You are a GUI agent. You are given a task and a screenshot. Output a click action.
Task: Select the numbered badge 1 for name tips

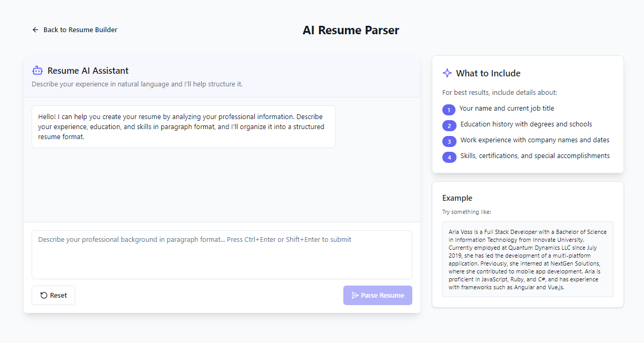coord(449,110)
